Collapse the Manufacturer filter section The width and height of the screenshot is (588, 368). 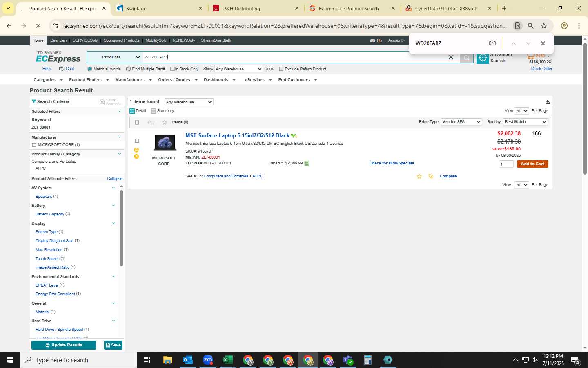120,137
